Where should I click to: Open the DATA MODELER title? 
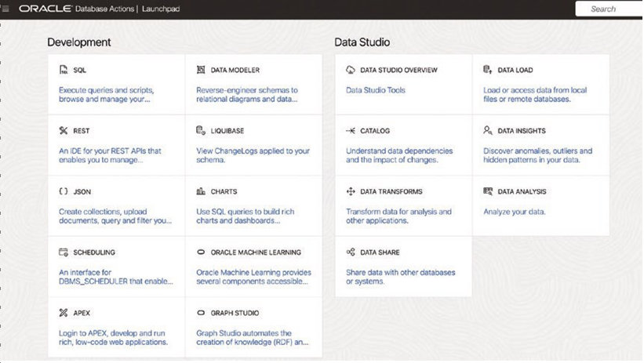point(235,71)
